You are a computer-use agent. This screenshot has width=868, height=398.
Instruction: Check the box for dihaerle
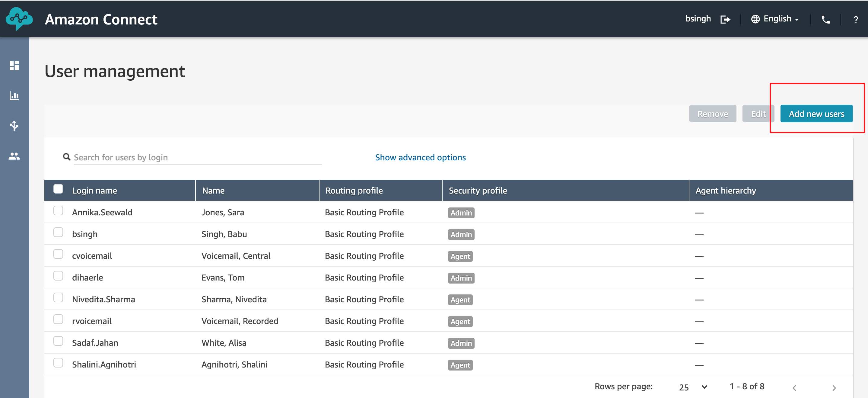58,276
